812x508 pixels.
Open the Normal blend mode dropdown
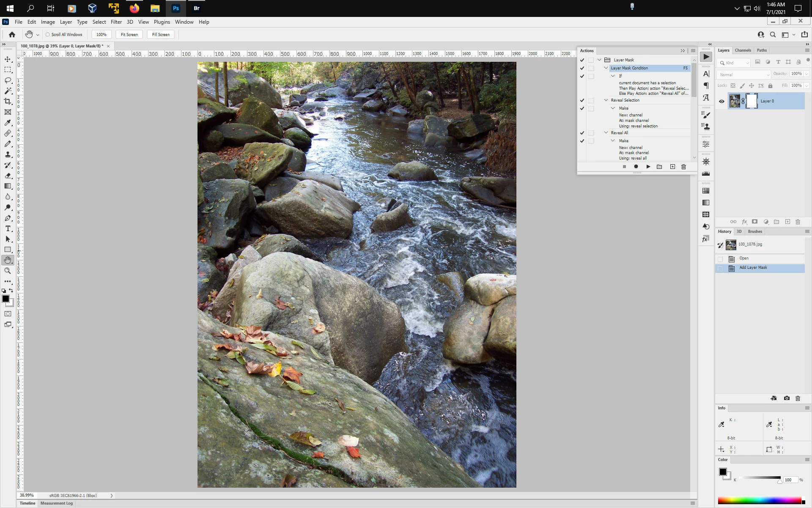pyautogui.click(x=743, y=75)
